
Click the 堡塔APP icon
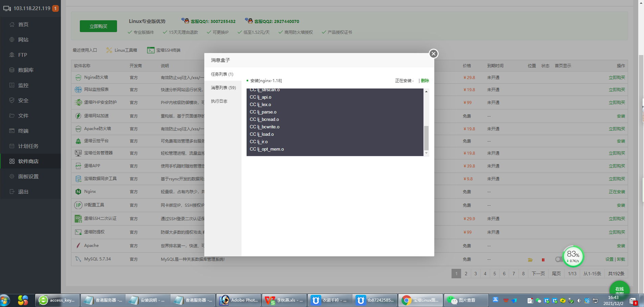pos(78,166)
